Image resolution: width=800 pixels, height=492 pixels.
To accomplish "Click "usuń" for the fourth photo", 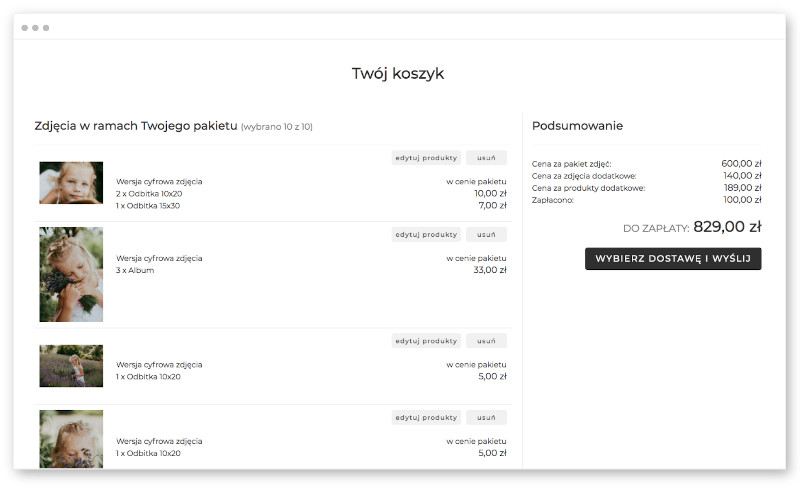I will tap(486, 417).
